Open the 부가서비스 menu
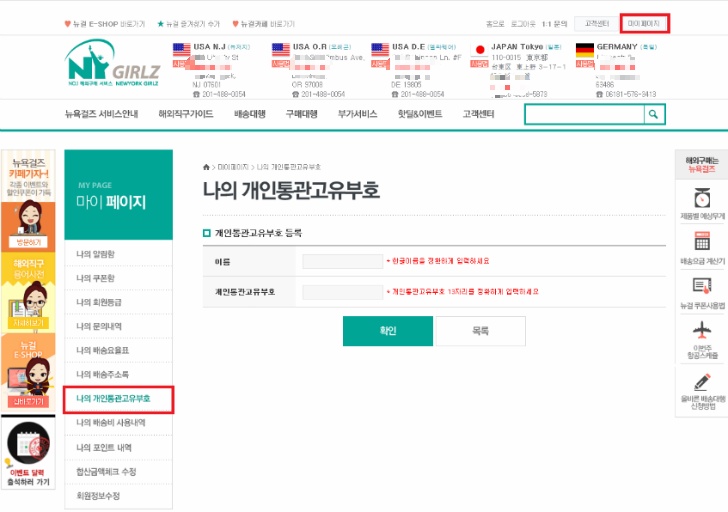The height and width of the screenshot is (512, 728). 358,114
